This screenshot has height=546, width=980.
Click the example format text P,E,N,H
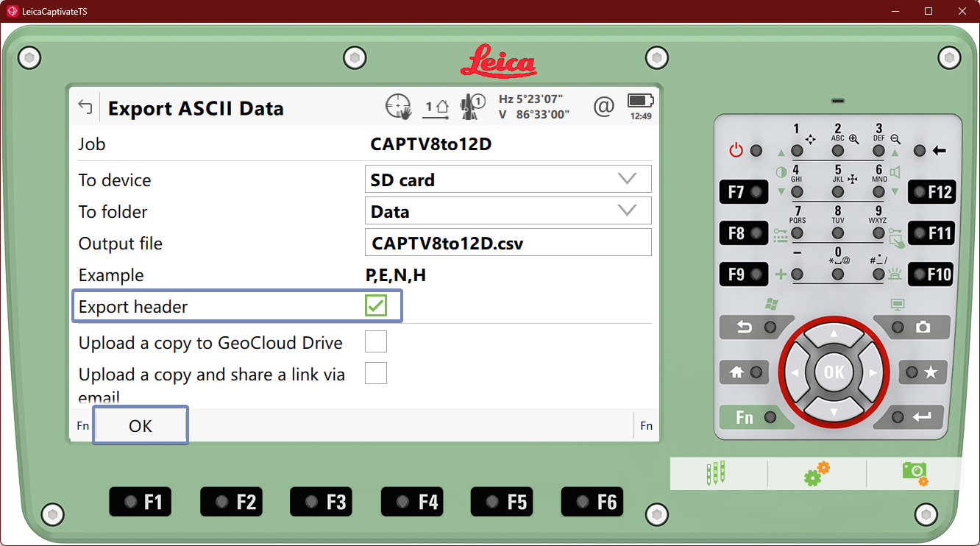pos(396,276)
